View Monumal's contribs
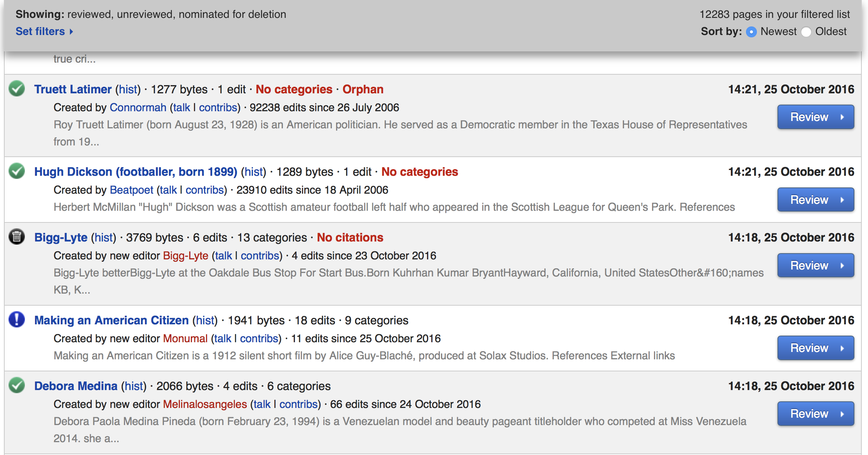The image size is (868, 455). coord(259,338)
